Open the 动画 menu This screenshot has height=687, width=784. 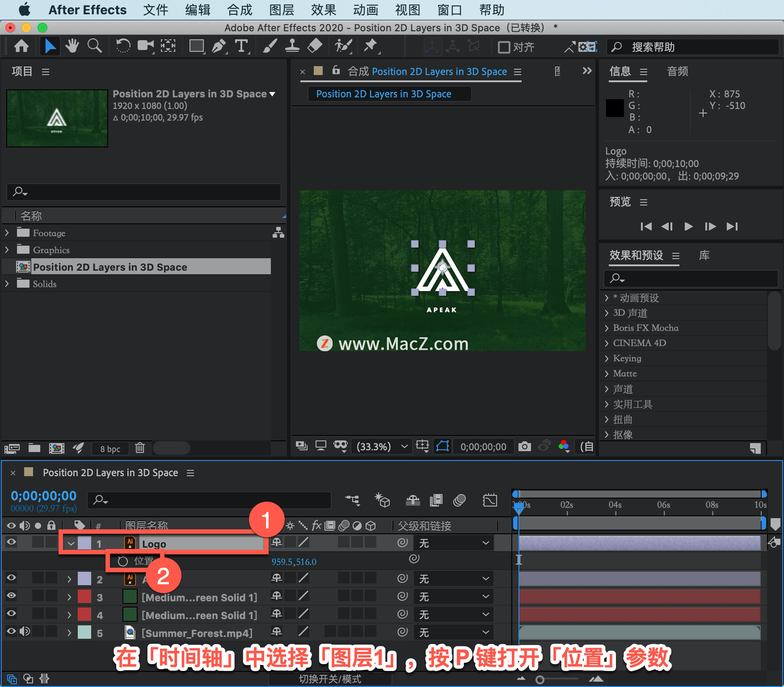click(366, 10)
